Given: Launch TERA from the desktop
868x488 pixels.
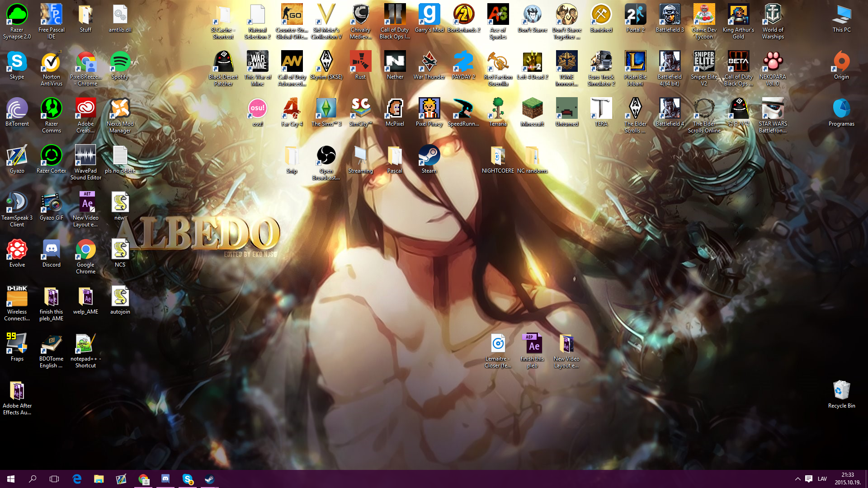Looking at the screenshot, I should point(601,112).
